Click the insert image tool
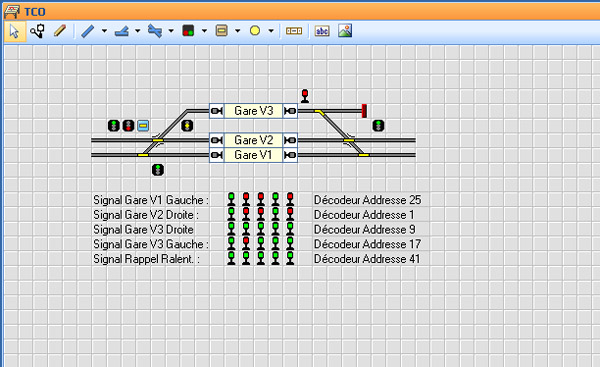 coord(345,31)
